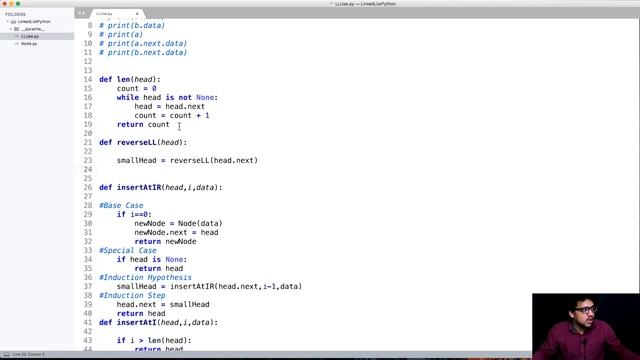Click 'smallHead = insertAtIR(head.next,i-1,data)' line

tap(209, 286)
